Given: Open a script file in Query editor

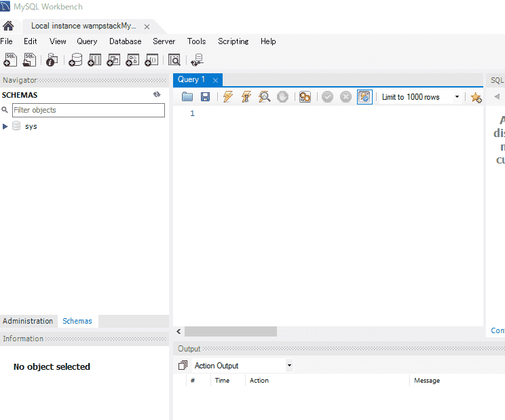Looking at the screenshot, I should click(x=187, y=96).
